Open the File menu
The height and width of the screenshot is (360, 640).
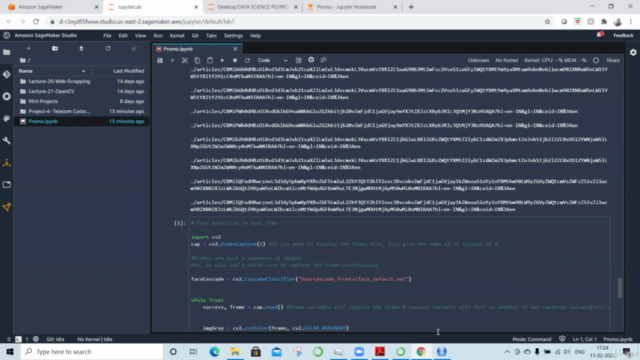coord(107,36)
